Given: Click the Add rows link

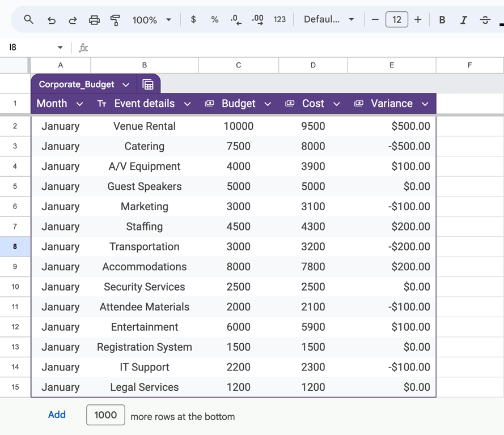Looking at the screenshot, I should (x=57, y=415).
